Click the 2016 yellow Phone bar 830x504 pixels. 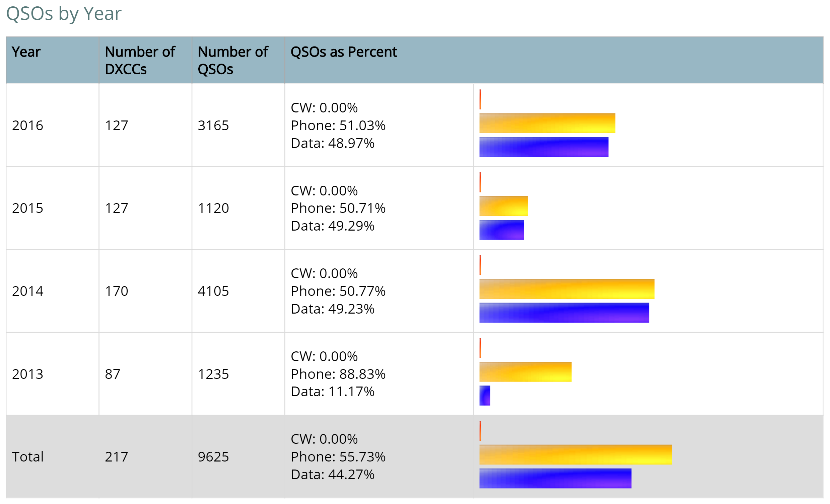point(547,123)
